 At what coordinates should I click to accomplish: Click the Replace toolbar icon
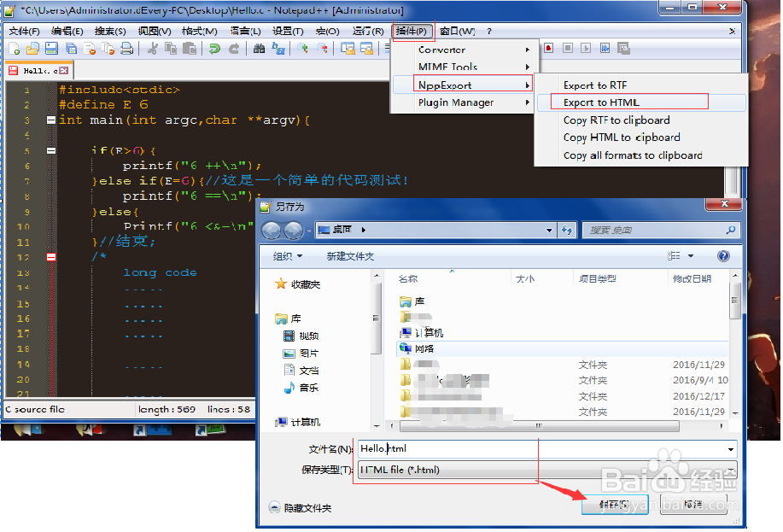(x=278, y=49)
